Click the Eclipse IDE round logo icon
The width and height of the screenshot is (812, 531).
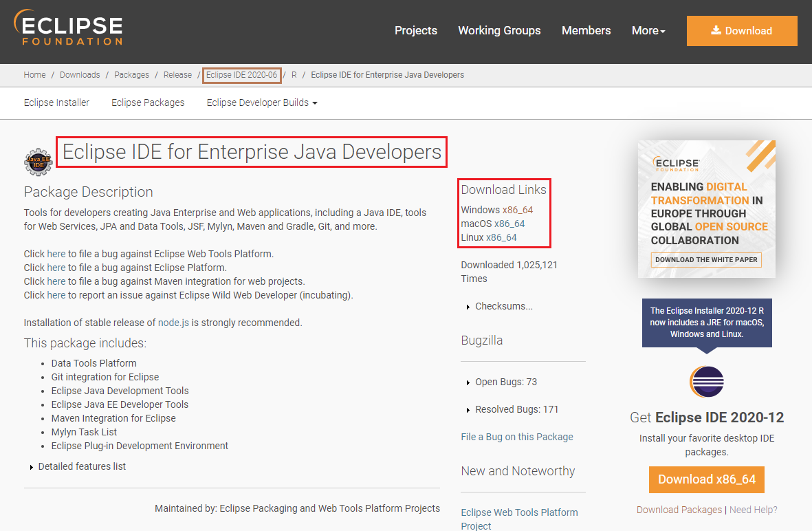(707, 382)
